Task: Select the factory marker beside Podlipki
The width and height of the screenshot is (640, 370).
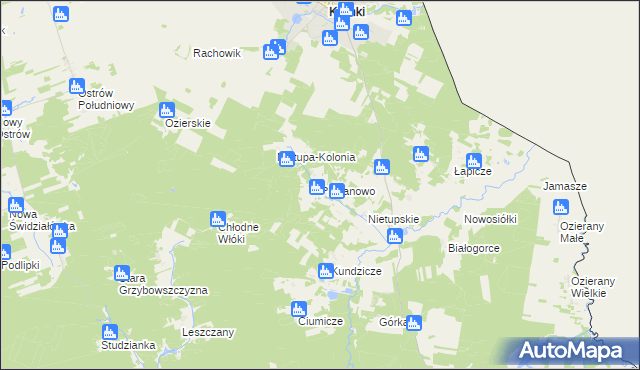Action: tap(5, 252)
